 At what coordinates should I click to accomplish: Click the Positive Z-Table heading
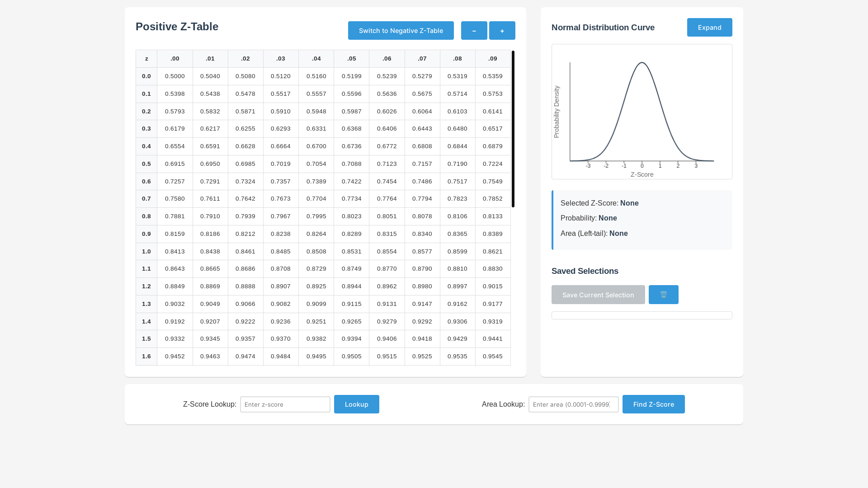coord(177,27)
